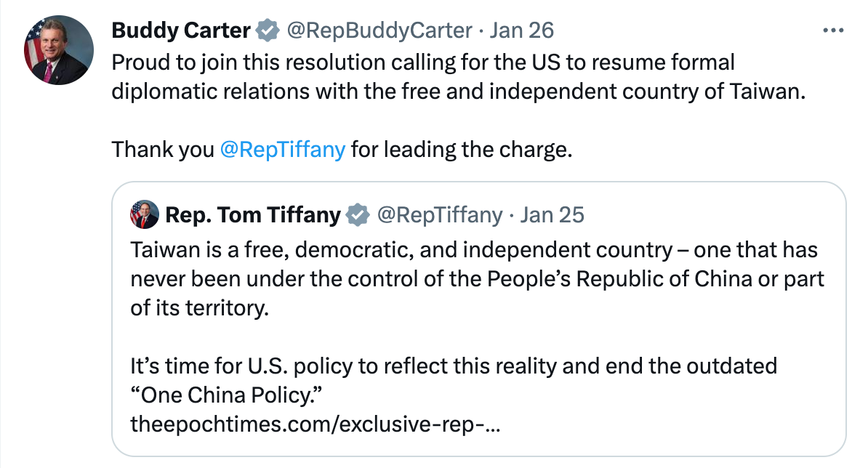Click the @RepBuddyCarter handle
868x468 pixels.
(379, 31)
